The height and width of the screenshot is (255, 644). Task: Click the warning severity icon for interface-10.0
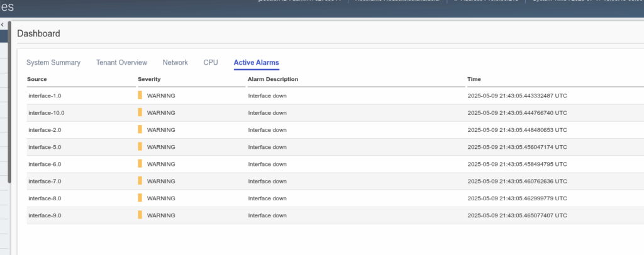[140, 113]
